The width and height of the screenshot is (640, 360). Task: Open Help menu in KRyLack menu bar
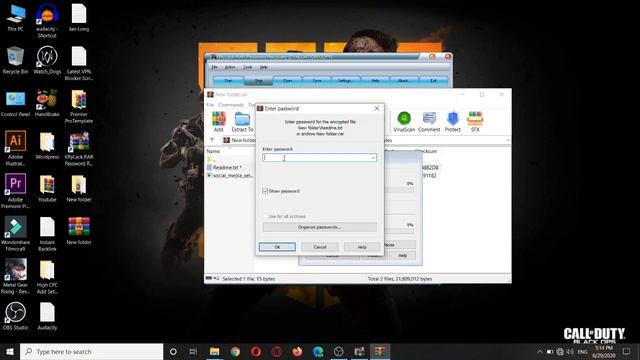[x=264, y=67]
